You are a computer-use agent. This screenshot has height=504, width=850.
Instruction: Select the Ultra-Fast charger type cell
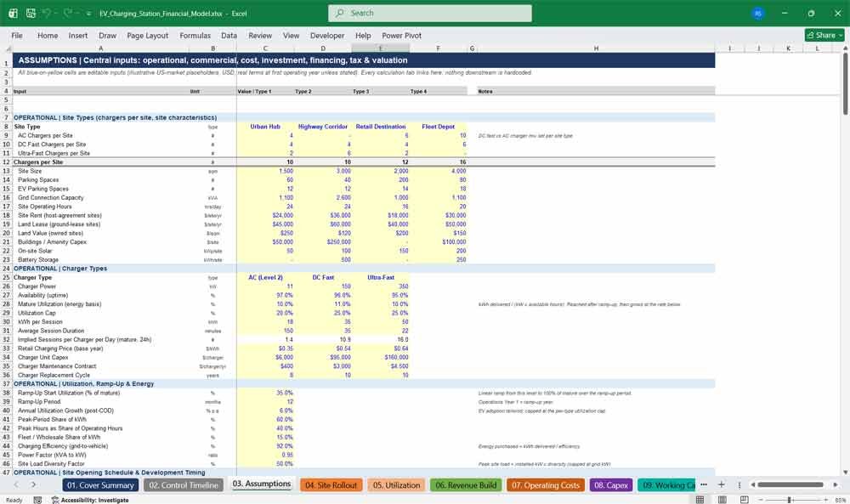[381, 277]
